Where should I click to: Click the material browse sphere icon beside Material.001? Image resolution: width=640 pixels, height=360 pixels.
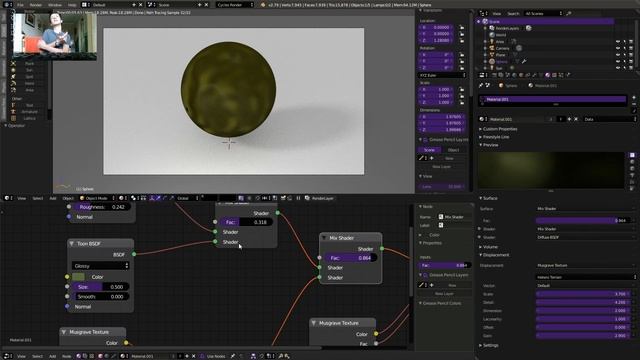coord(482,119)
